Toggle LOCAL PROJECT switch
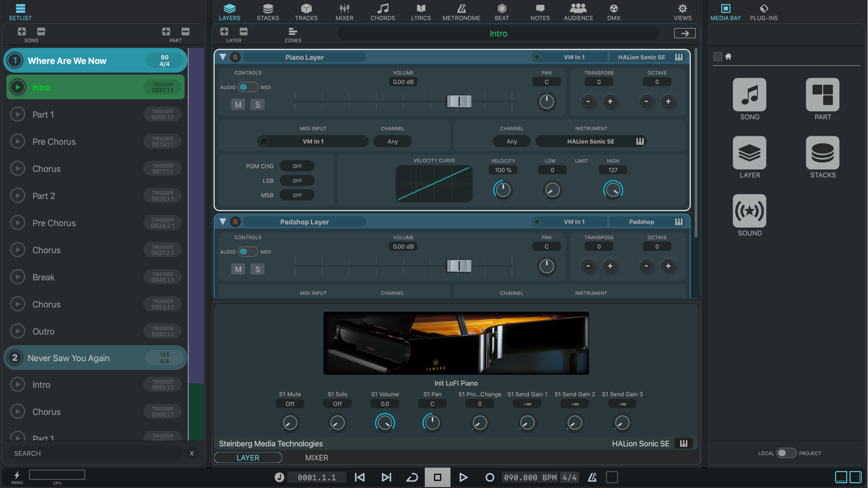 point(785,453)
